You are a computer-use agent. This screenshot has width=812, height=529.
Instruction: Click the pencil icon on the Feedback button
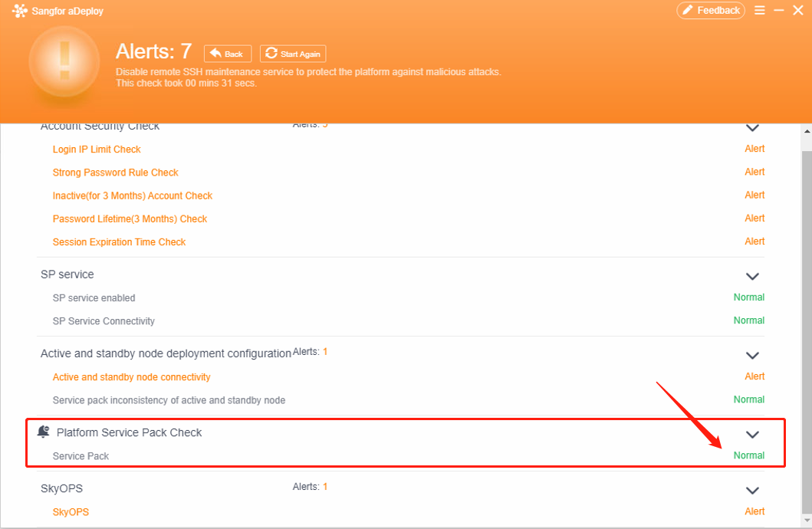coord(689,10)
